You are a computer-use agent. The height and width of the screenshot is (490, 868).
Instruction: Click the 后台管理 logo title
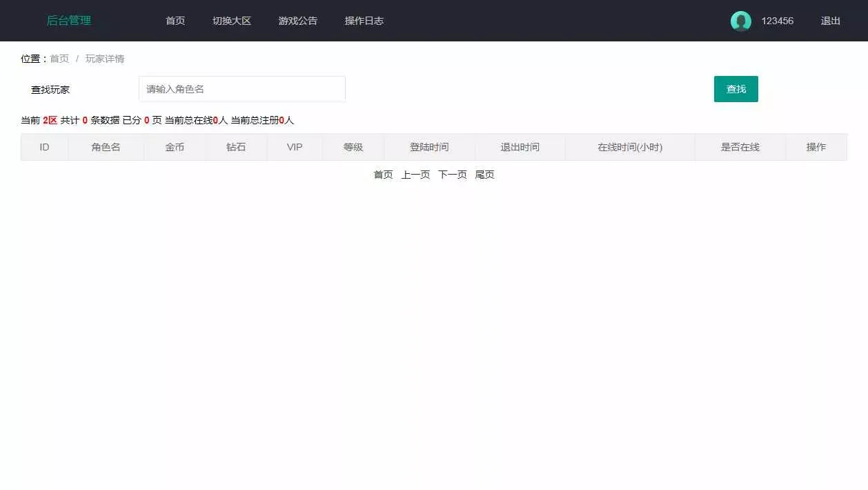tap(69, 21)
